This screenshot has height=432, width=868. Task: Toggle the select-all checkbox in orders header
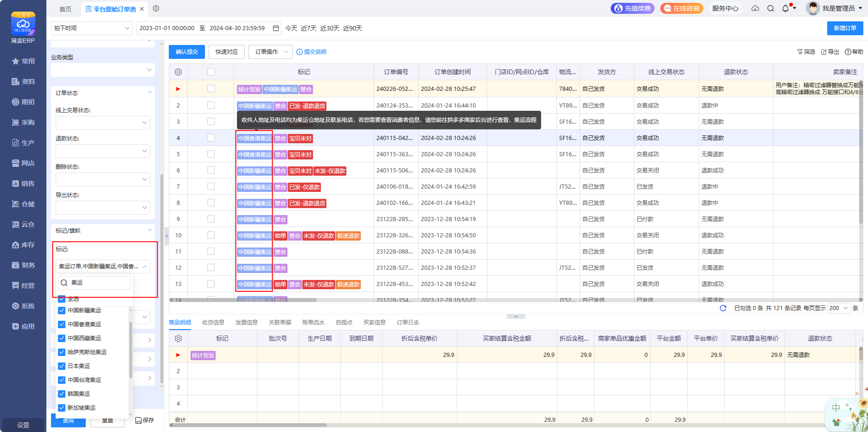211,72
